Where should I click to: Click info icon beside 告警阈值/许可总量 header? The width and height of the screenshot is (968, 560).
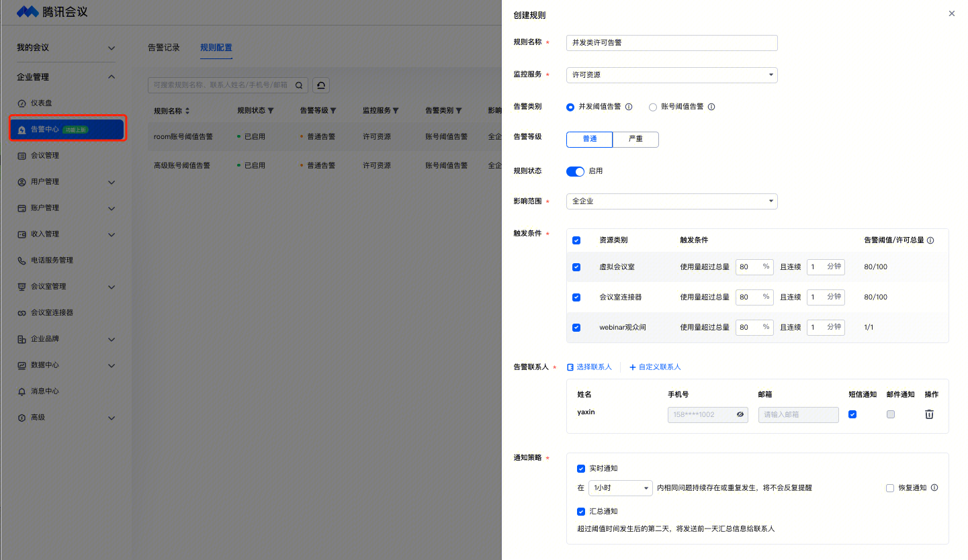(x=930, y=240)
